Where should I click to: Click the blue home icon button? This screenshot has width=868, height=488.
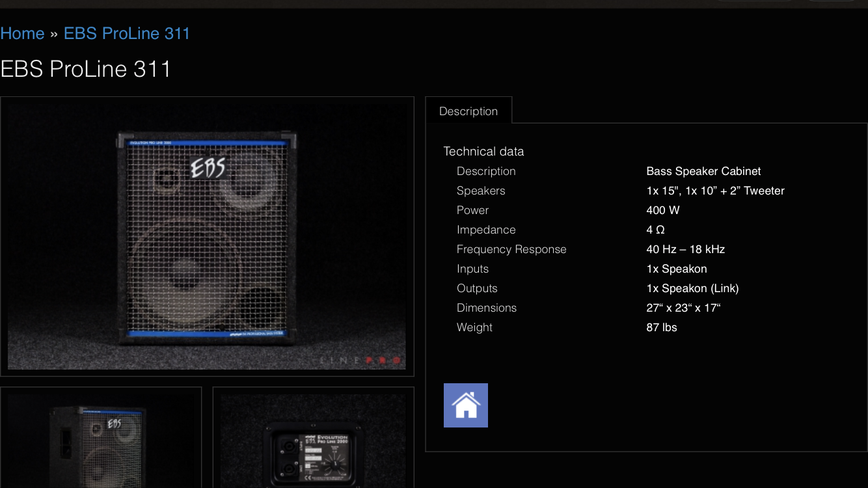466,405
